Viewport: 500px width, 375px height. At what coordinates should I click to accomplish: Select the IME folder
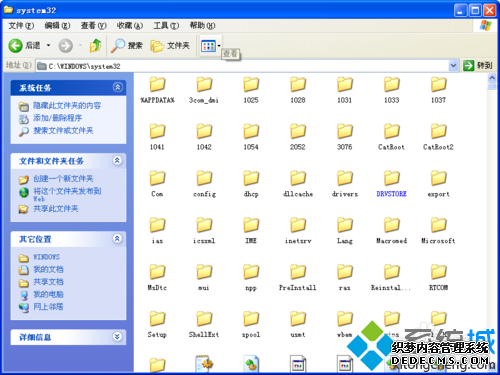[251, 230]
